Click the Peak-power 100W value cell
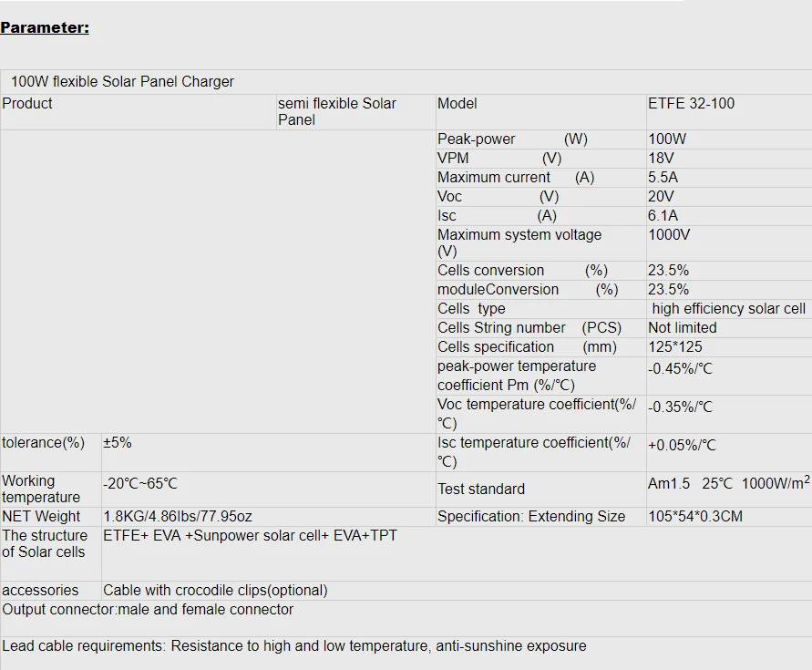 667,139
